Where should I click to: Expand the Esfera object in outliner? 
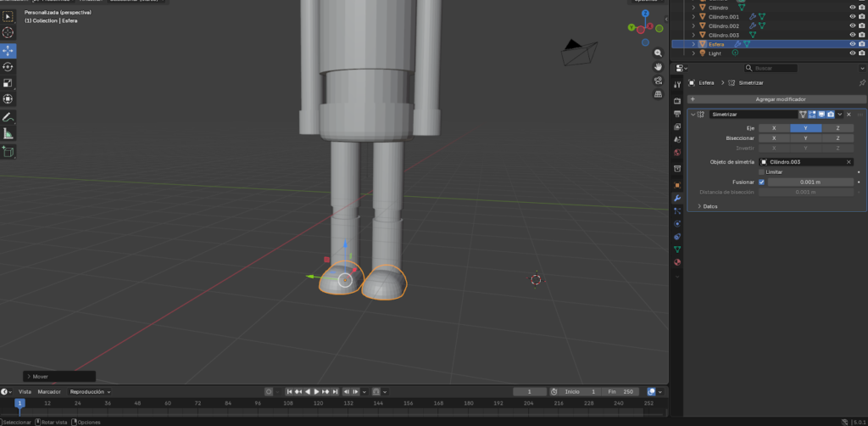pos(693,44)
